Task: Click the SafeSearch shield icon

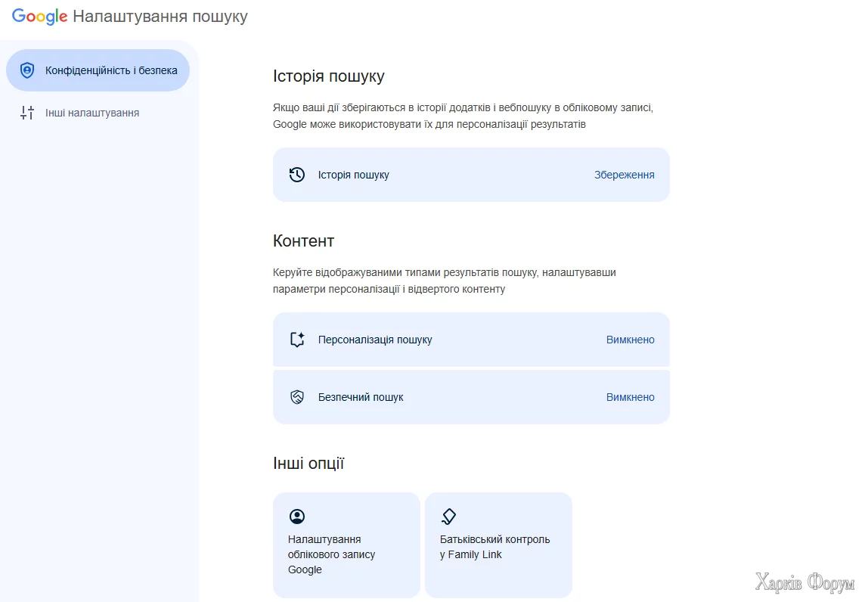Action: tap(297, 397)
